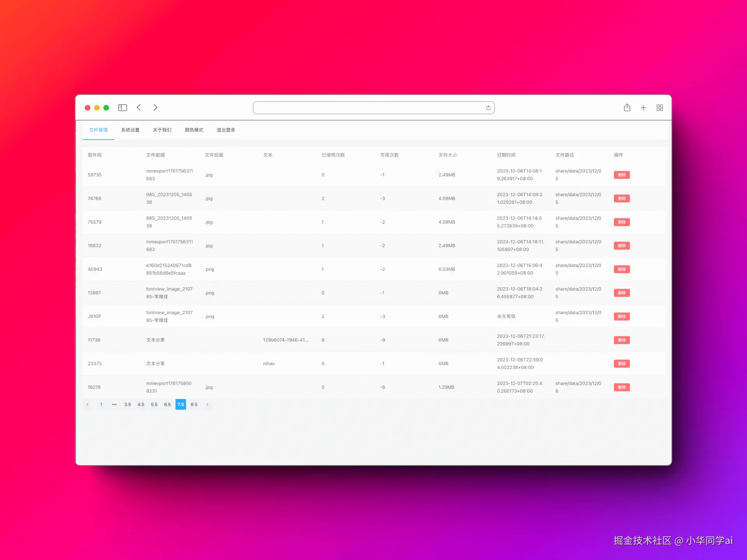Reload page using refresh icon
Image resolution: width=747 pixels, height=560 pixels.
coord(488,108)
